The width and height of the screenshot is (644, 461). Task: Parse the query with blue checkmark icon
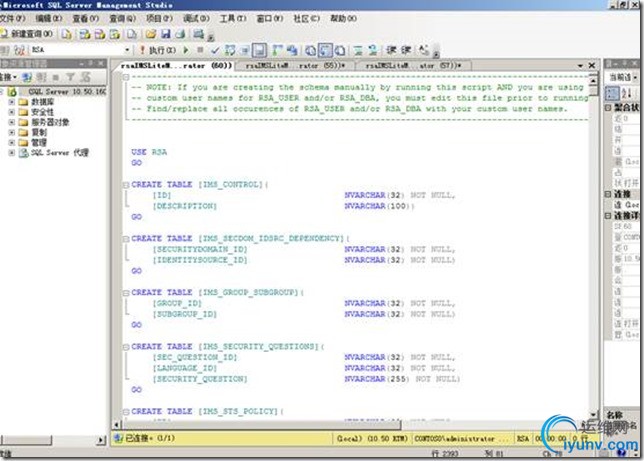pos(215,50)
